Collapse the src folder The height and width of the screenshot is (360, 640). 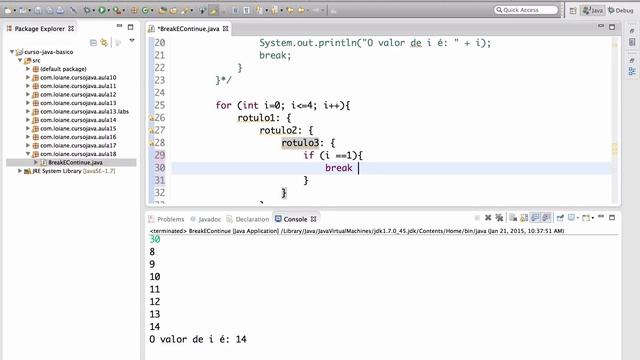pos(20,60)
